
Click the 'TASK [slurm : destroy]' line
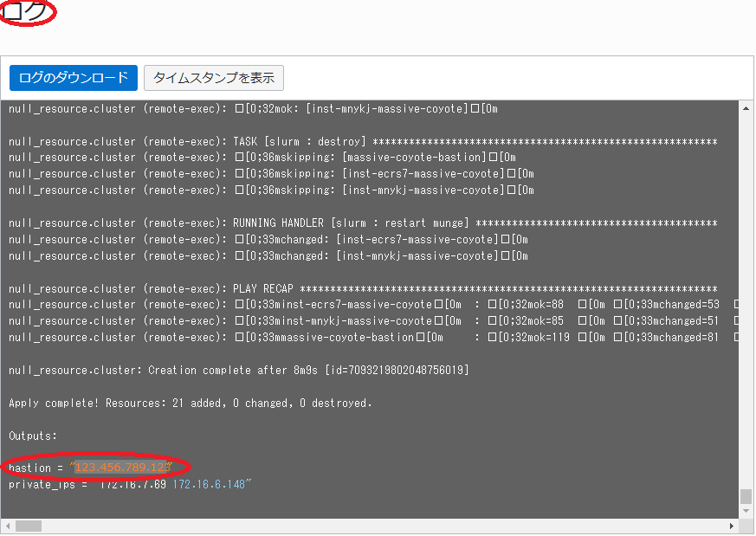(x=362, y=141)
